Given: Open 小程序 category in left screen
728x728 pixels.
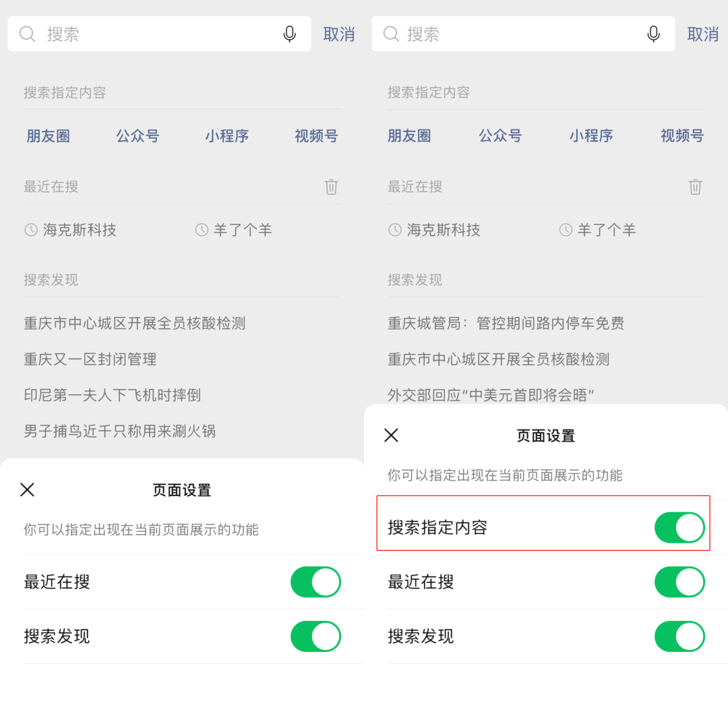Looking at the screenshot, I should pos(227,136).
